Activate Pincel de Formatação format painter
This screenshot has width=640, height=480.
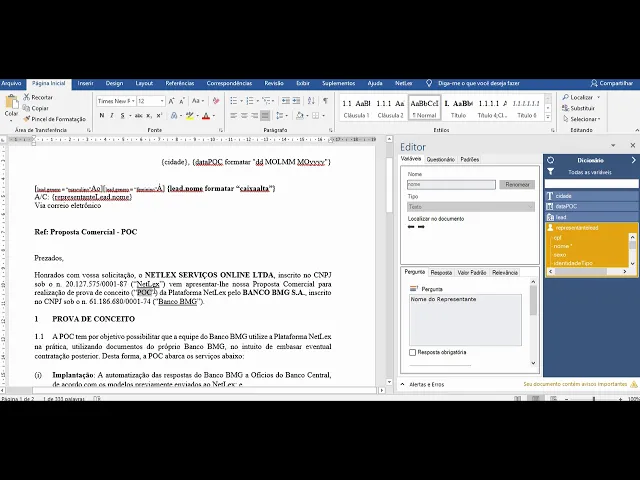click(x=54, y=119)
